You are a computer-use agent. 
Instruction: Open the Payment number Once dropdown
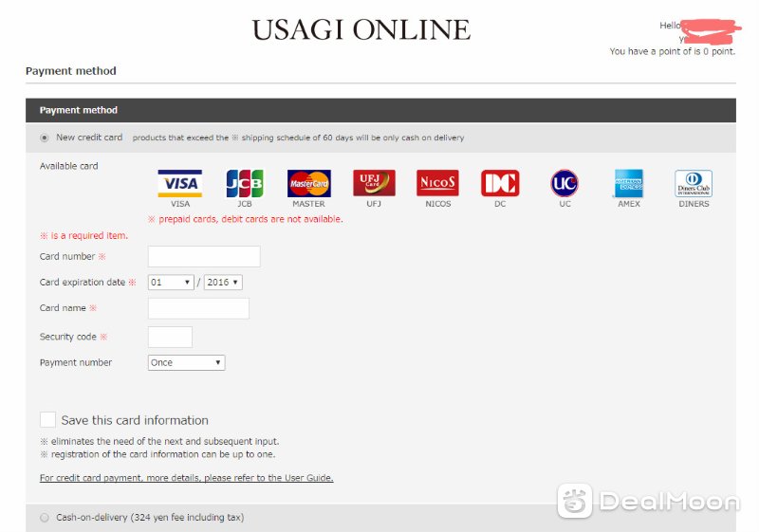click(x=186, y=362)
